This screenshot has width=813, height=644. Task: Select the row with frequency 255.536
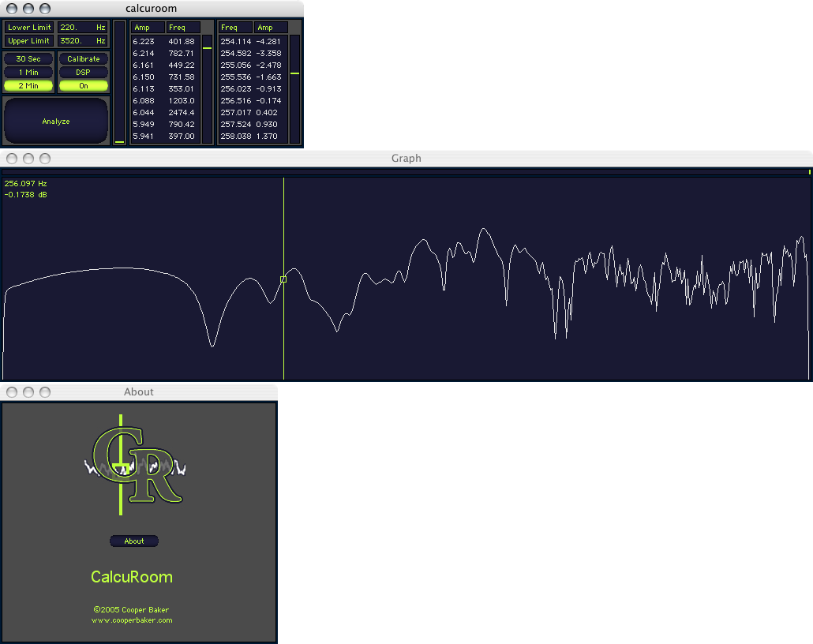click(253, 77)
